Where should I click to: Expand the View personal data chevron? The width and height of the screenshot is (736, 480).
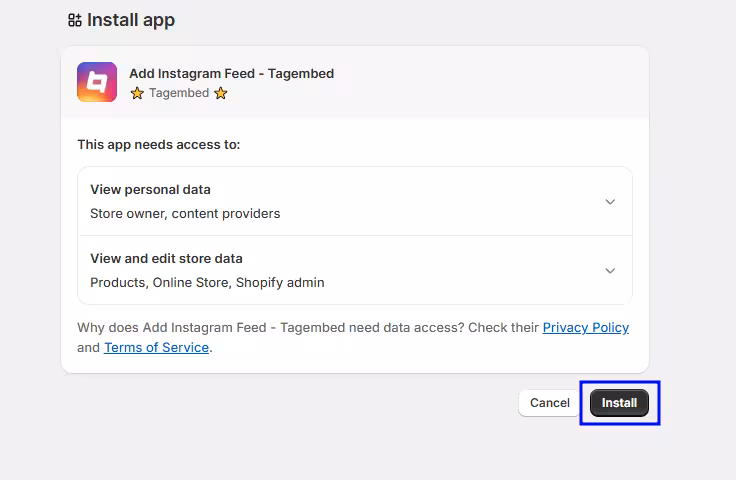click(x=610, y=202)
